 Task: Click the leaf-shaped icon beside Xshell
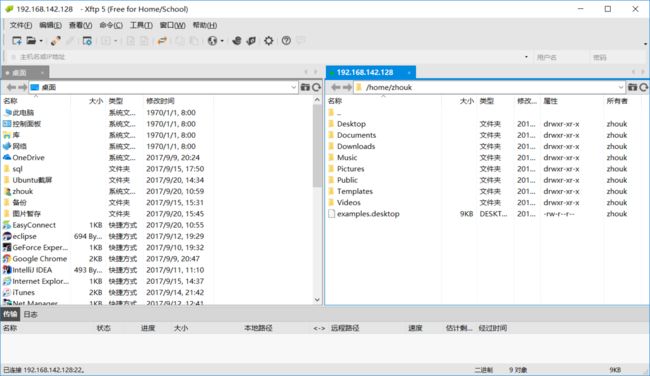click(251, 41)
